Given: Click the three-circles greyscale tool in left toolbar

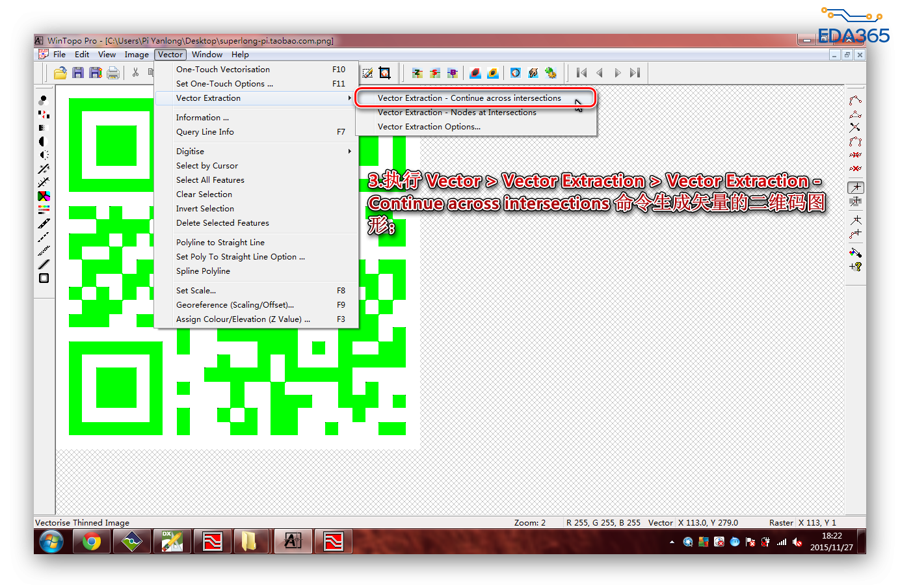Looking at the screenshot, I should click(44, 100).
